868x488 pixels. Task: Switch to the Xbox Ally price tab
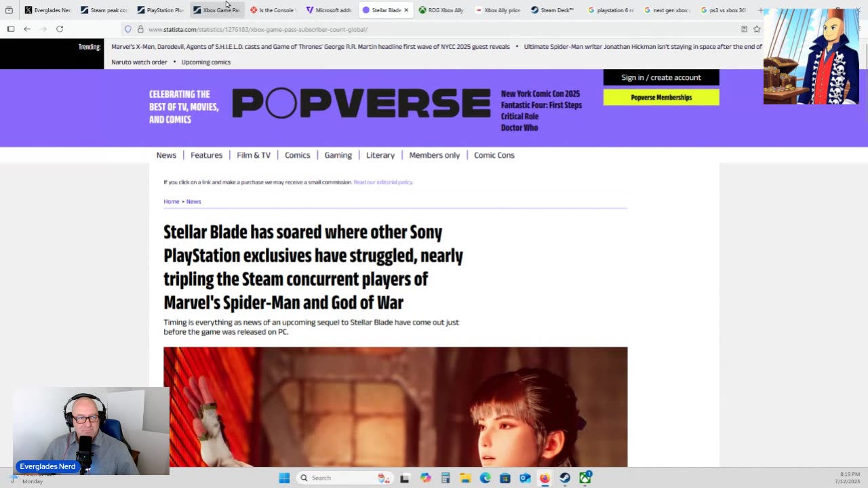[x=497, y=10]
